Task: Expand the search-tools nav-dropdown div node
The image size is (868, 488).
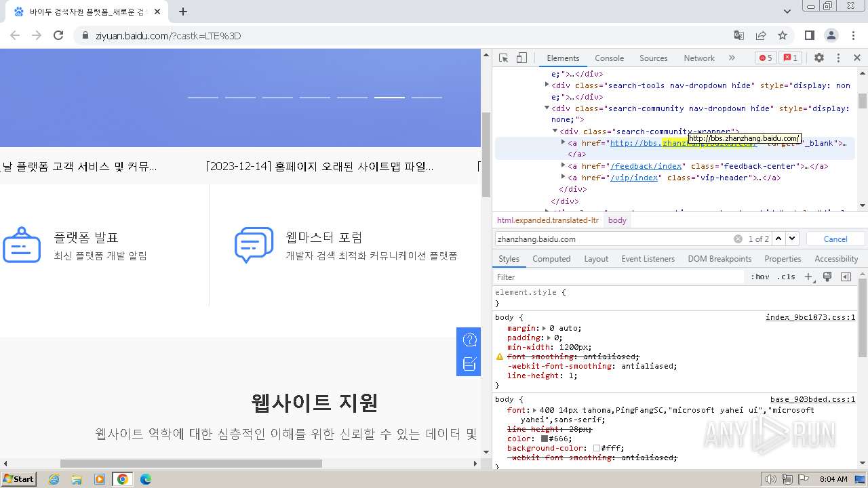Action: tap(547, 85)
